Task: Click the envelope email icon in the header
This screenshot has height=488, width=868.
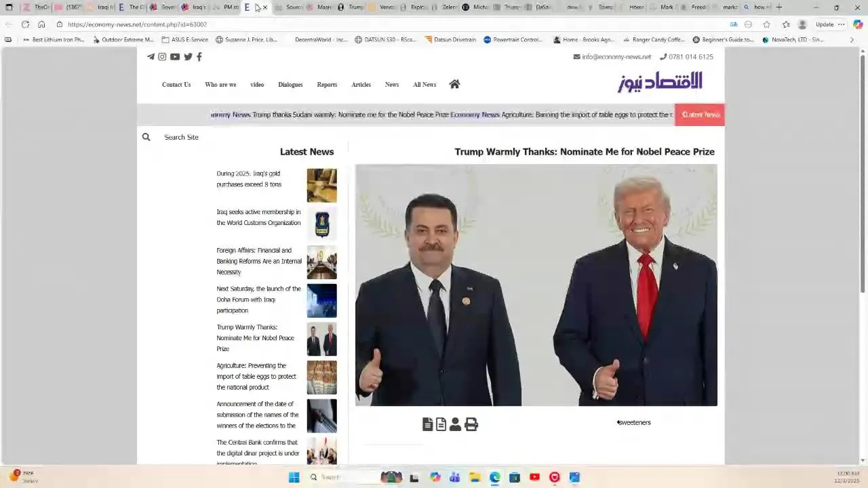Action: (x=576, y=57)
